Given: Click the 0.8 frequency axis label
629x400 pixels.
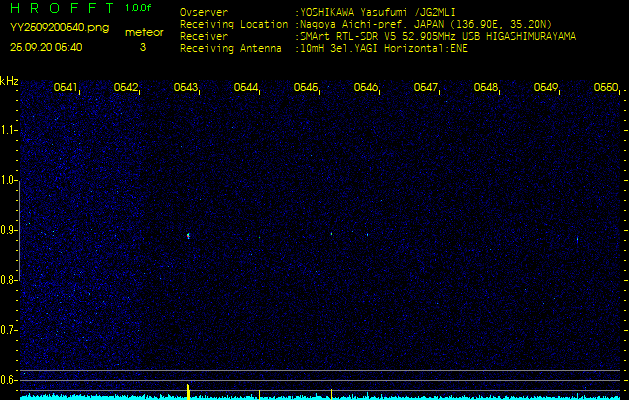Looking at the screenshot, I should [8, 280].
